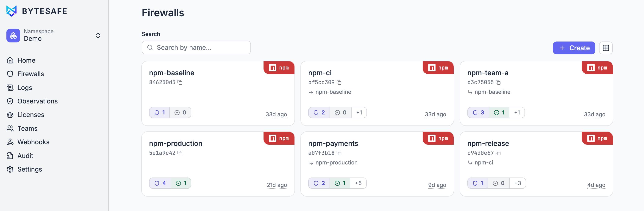Viewport: 644px width, 211px height.
Task: Open the npm-production firewall title
Action: (176, 144)
